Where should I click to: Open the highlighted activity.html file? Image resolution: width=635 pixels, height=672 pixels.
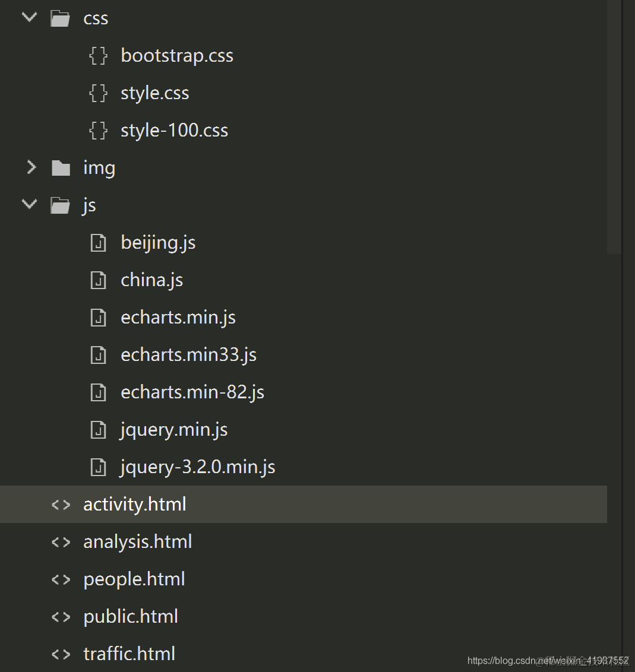[135, 505]
